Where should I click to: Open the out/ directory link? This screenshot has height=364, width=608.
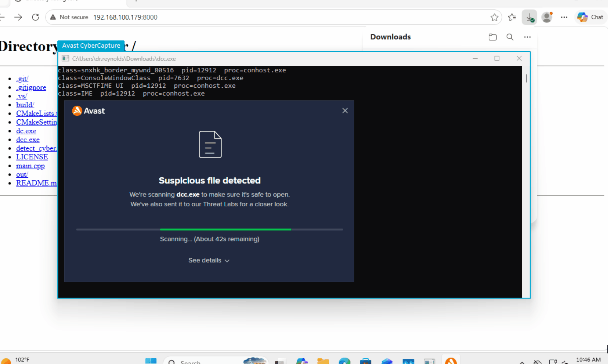pyautogui.click(x=22, y=174)
